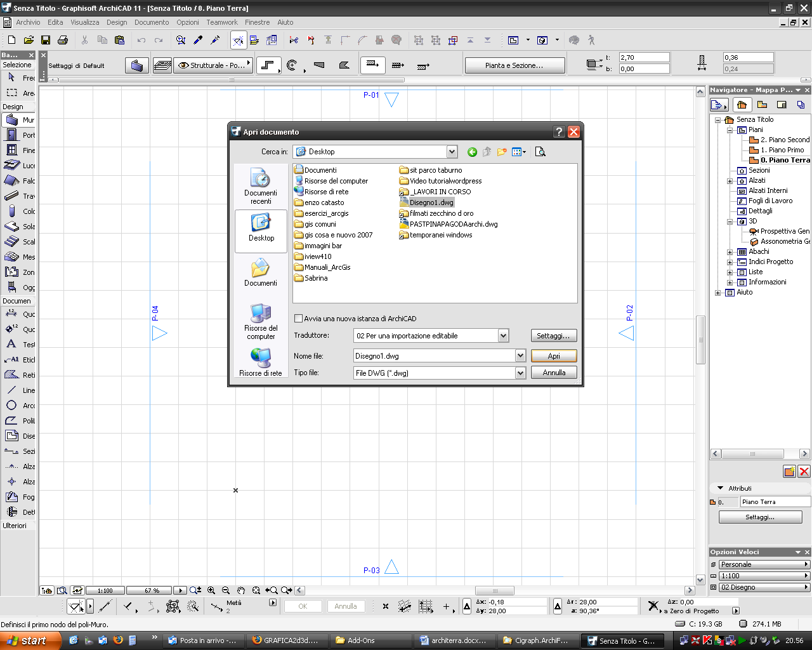The height and width of the screenshot is (650, 812).
Task: Collapse the Piani tree node
Action: pyautogui.click(x=730, y=130)
